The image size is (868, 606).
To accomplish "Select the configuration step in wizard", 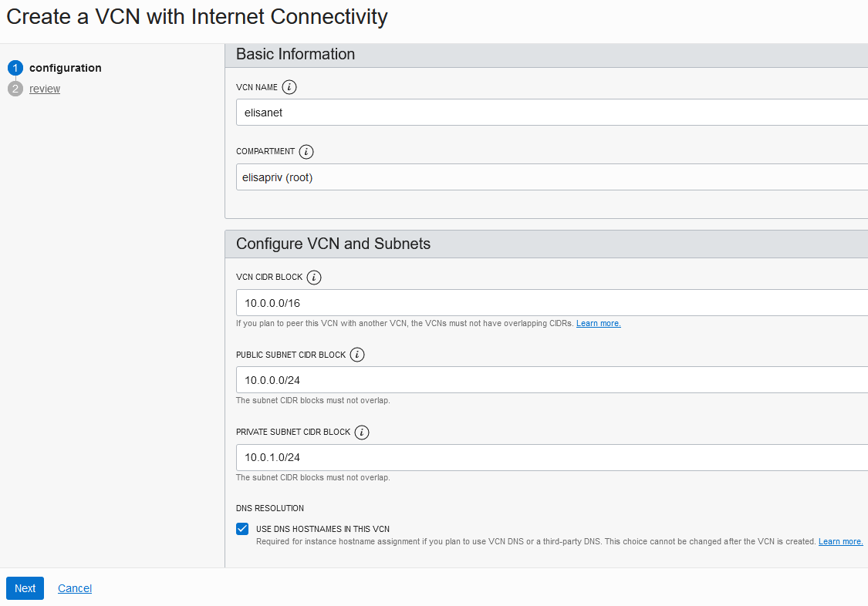I will tap(66, 68).
